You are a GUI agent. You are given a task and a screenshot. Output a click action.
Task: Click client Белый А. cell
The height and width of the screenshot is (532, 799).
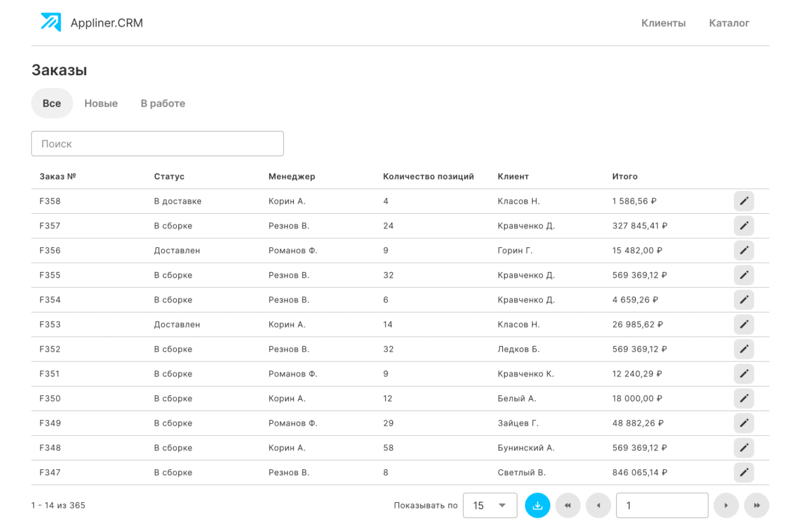[x=516, y=399]
